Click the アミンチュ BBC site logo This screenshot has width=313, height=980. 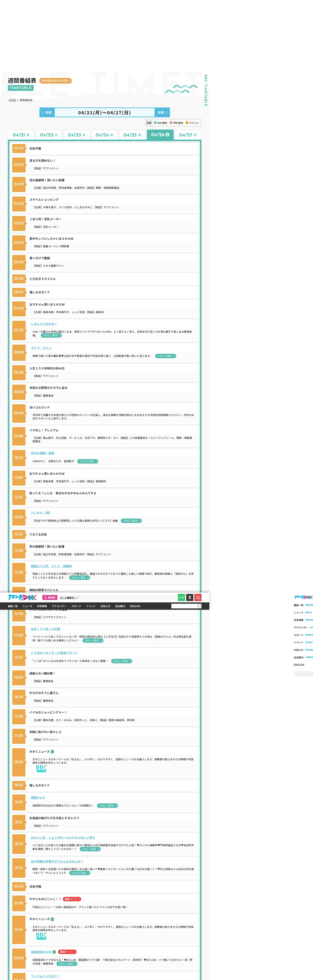click(22, 597)
